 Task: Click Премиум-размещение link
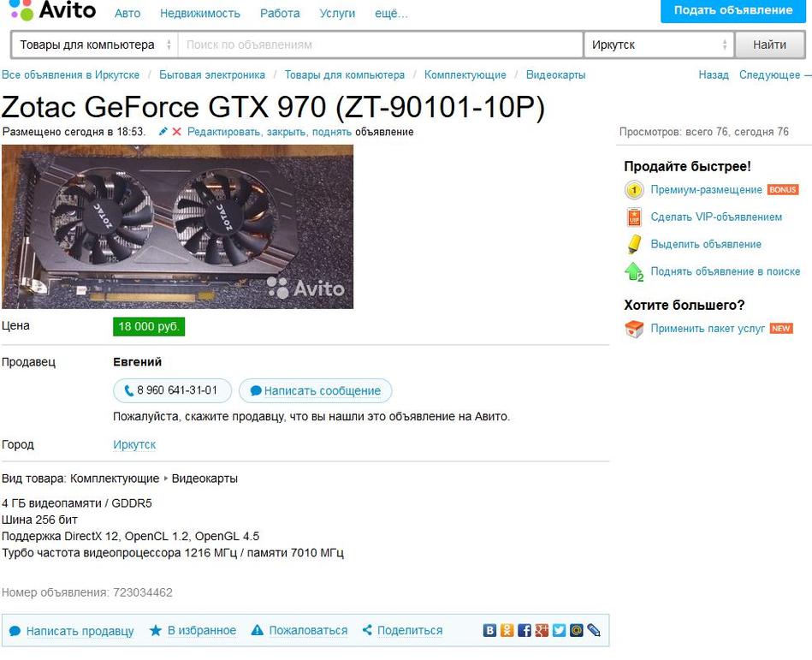[707, 190]
